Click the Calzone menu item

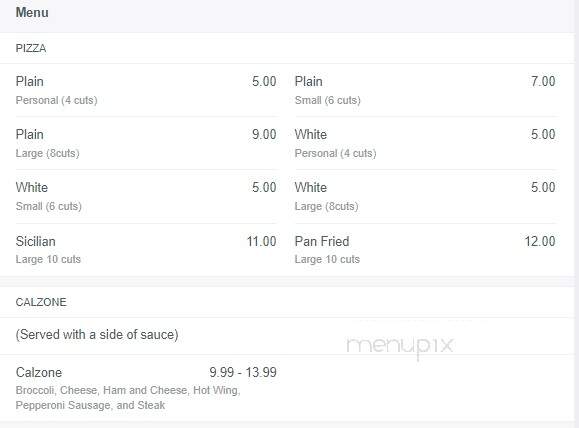(x=146, y=388)
